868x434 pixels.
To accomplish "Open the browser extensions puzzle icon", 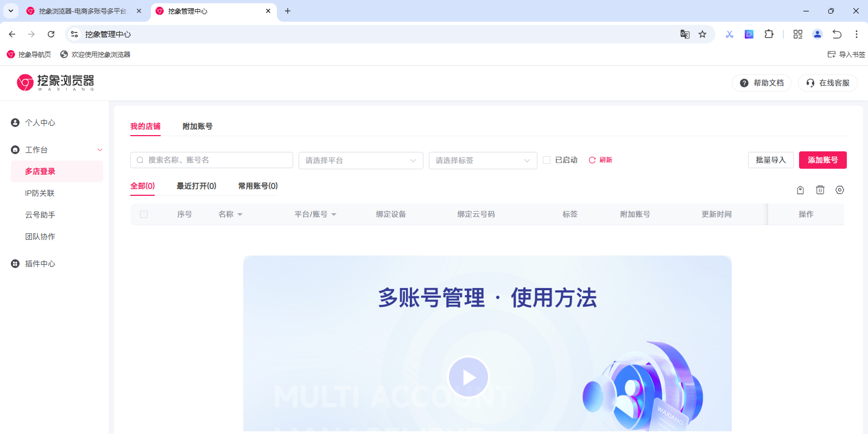I will [769, 34].
